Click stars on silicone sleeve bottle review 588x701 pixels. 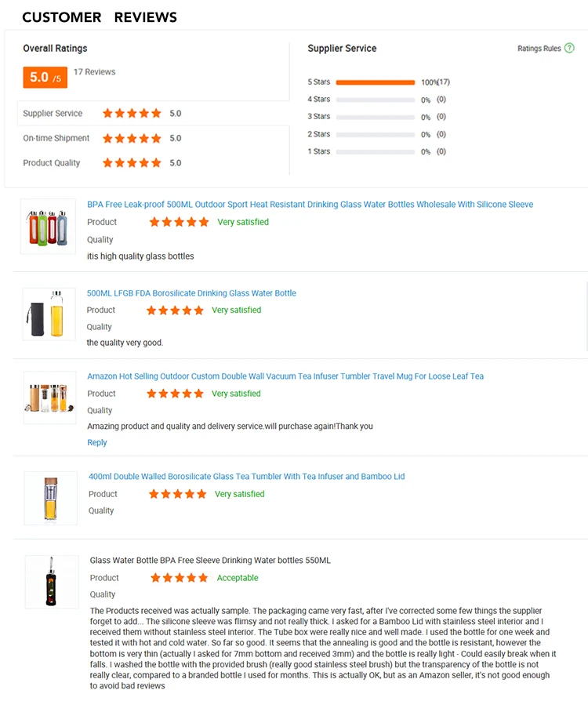(180, 223)
